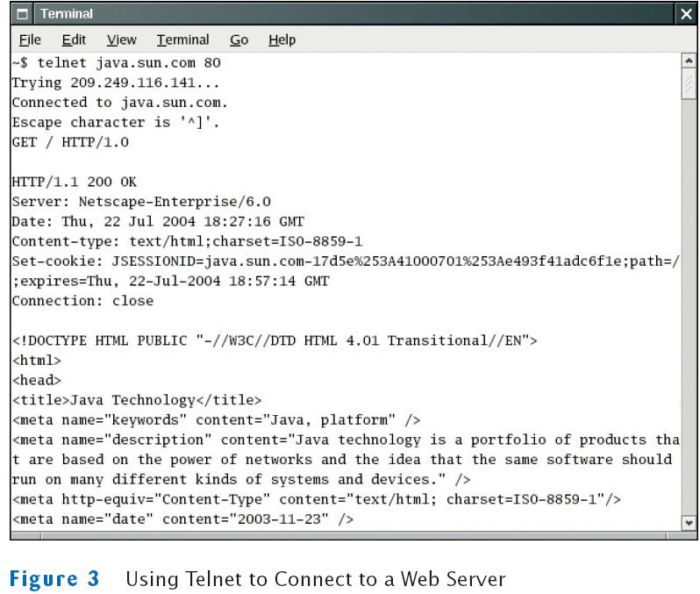Click the scroll down arrow

(689, 522)
